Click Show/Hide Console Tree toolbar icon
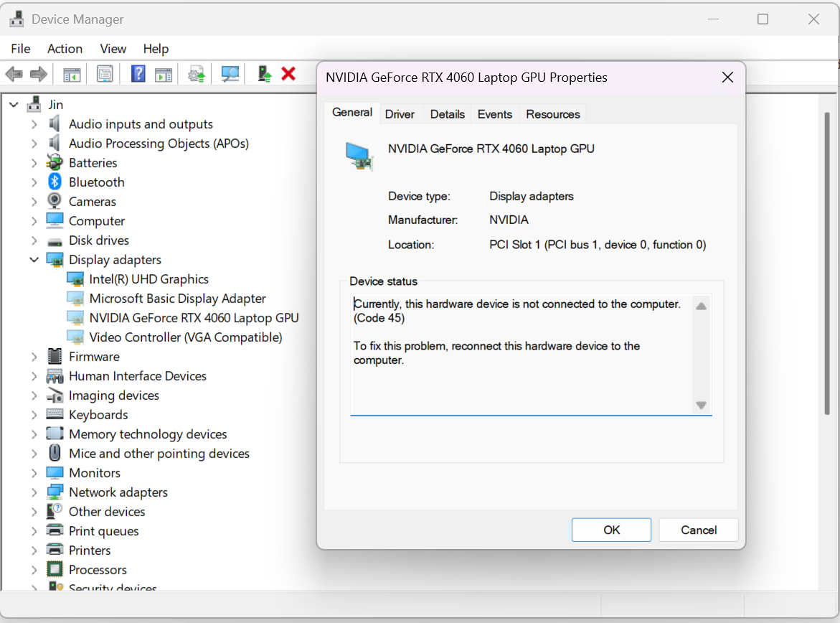Image resolution: width=840 pixels, height=623 pixels. coord(72,74)
